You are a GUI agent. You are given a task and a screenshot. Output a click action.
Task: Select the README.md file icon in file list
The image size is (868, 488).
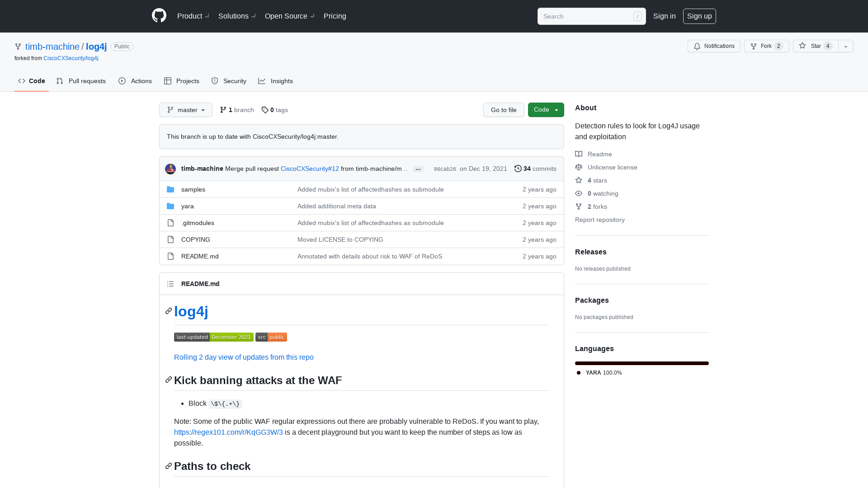point(170,256)
